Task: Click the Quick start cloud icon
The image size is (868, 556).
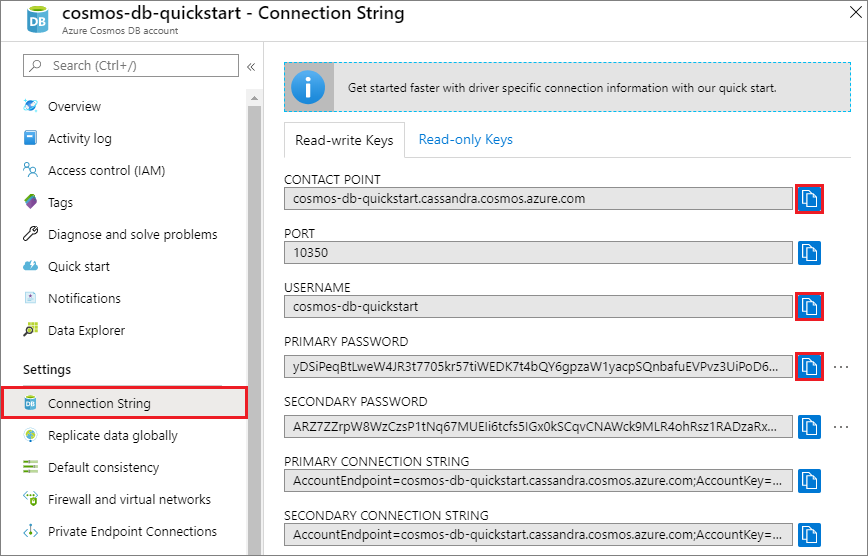Action: 30,266
